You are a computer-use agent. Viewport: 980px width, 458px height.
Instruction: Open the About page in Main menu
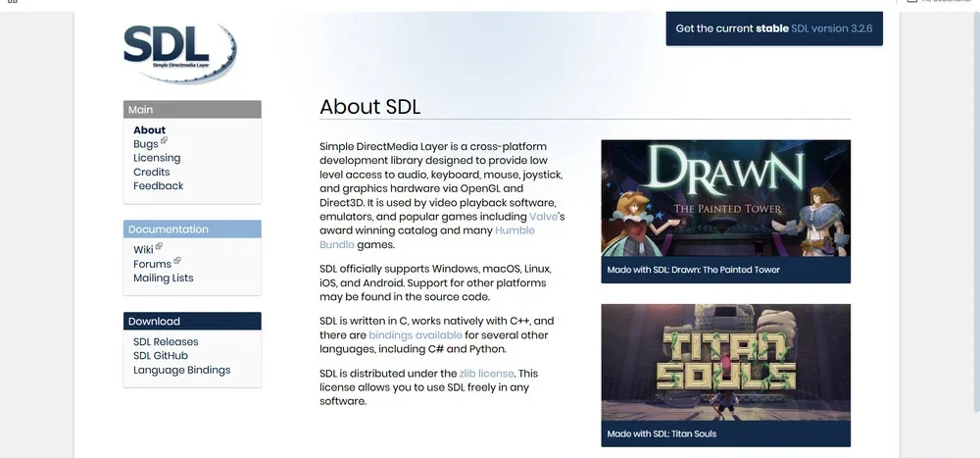coord(149,130)
